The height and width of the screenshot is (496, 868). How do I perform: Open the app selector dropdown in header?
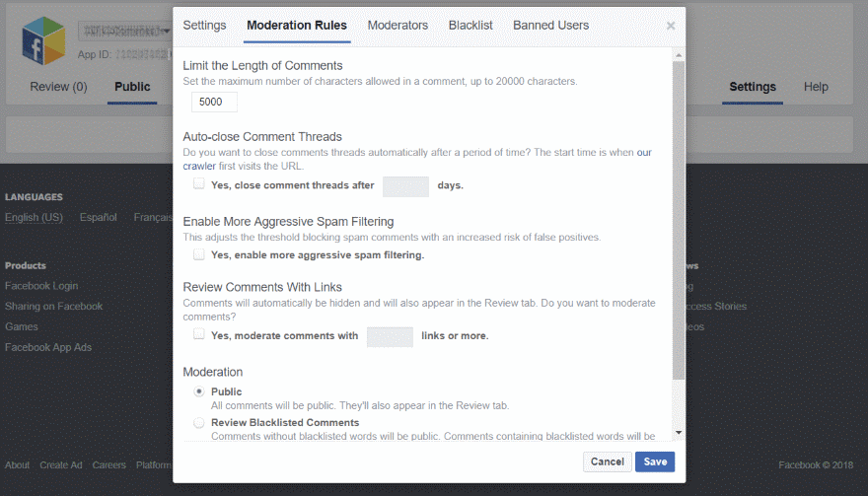point(124,31)
